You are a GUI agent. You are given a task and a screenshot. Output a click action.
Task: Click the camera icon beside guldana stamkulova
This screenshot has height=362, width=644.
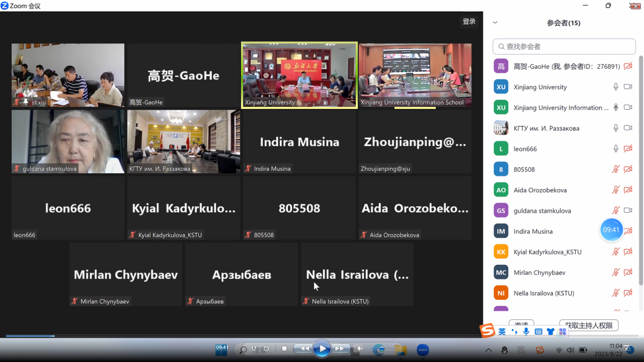tap(628, 210)
